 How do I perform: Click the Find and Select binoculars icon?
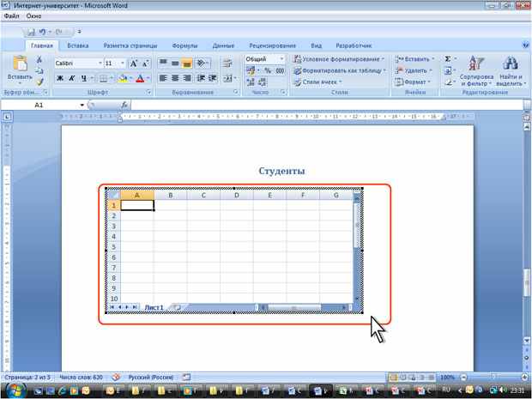click(x=510, y=63)
